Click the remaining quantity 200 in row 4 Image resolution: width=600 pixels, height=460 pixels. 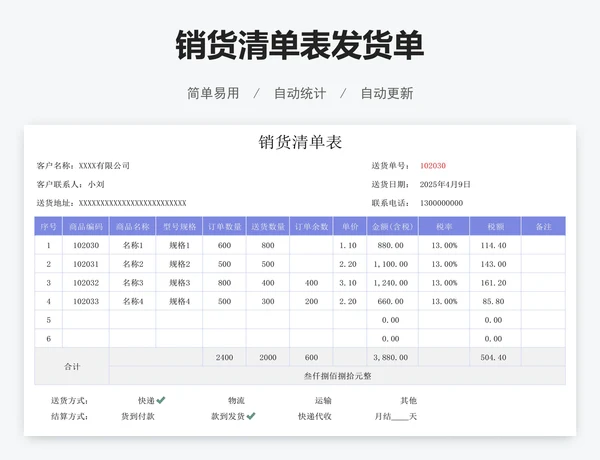[x=311, y=302]
